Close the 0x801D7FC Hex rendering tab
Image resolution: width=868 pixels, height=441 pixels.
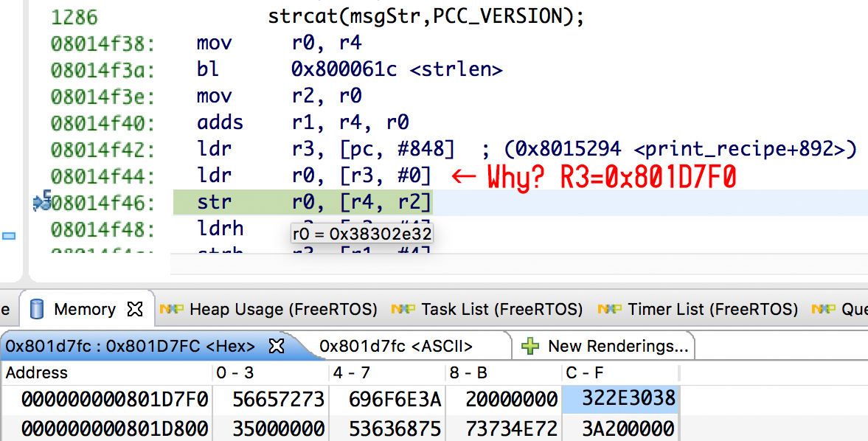275,346
